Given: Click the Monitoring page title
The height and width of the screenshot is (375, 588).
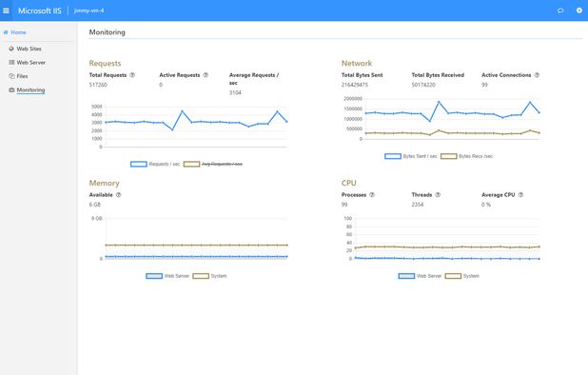Looking at the screenshot, I should (x=107, y=32).
